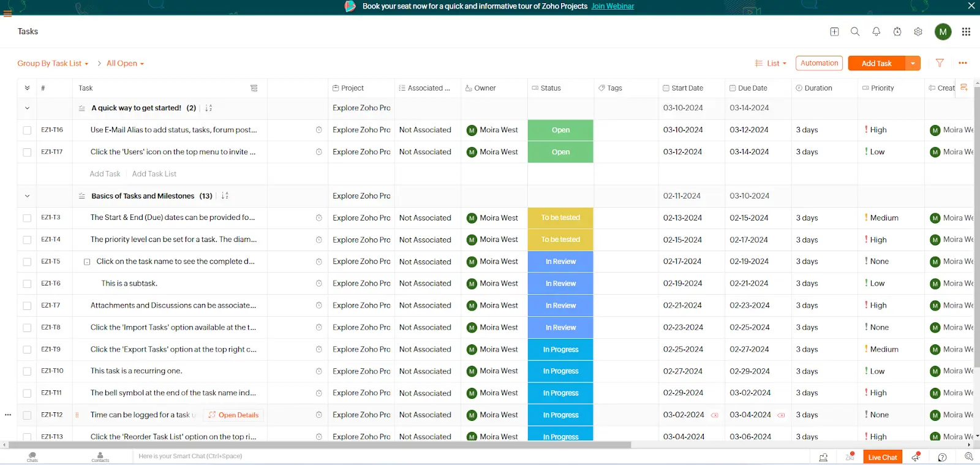This screenshot has width=980, height=465.
Task: Select checkbox for task EZ1-T5
Action: click(27, 262)
